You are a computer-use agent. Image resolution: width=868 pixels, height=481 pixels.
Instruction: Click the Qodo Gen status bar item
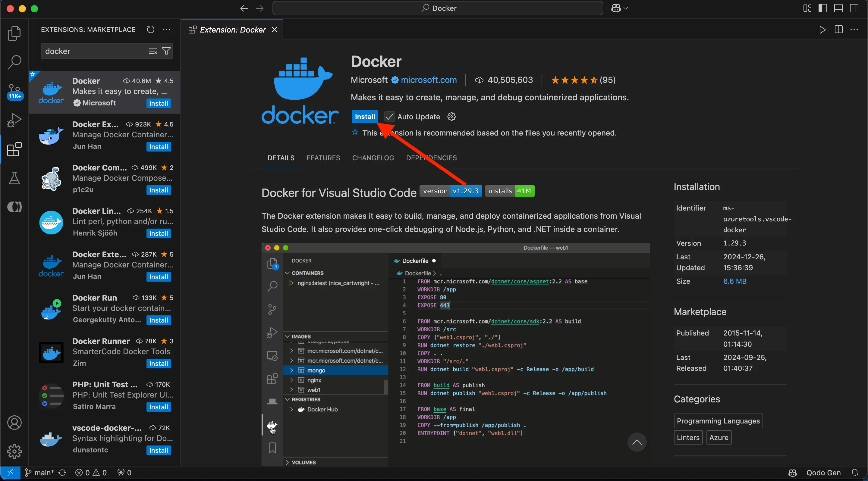[824, 472]
